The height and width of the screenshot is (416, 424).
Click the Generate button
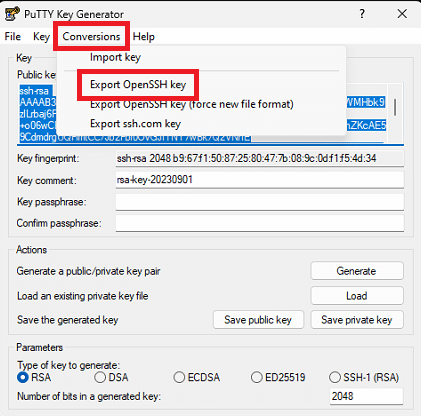(x=357, y=271)
